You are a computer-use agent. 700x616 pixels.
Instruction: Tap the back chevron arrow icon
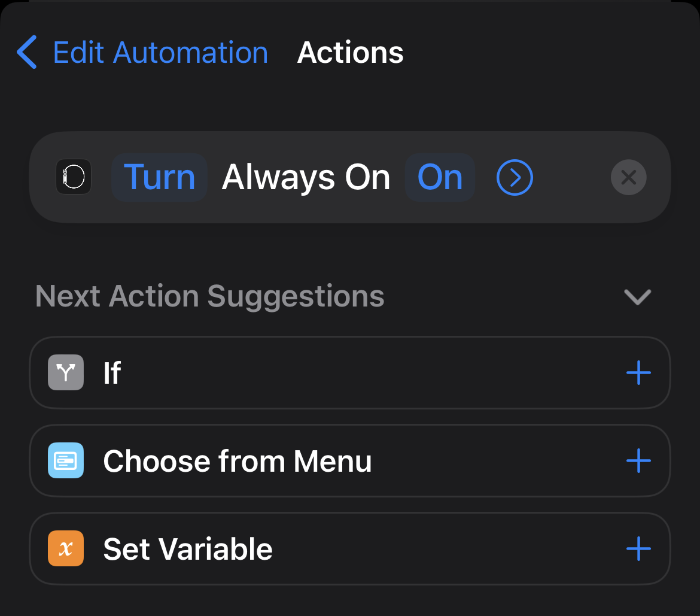pos(27,52)
